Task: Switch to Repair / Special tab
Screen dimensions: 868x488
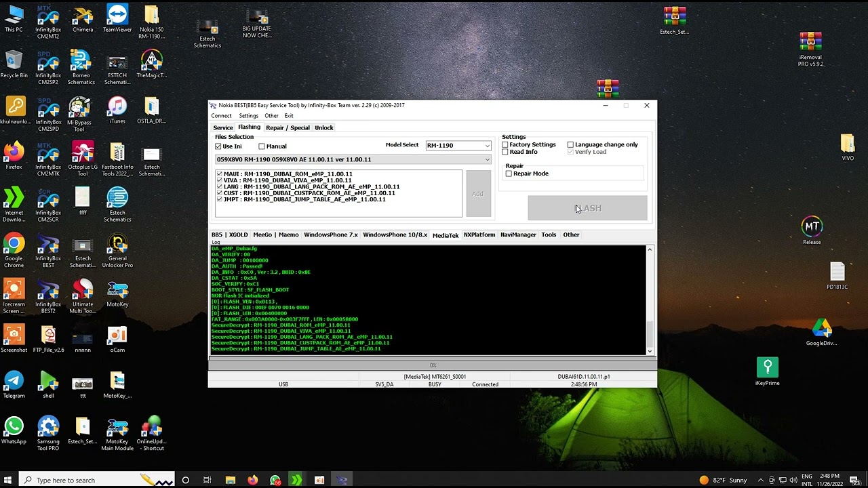Action: 288,127
